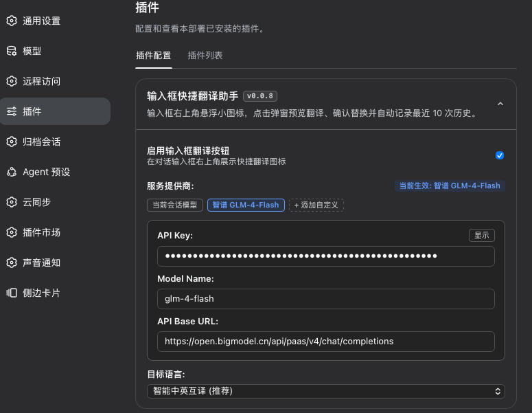
Task: Click the 服务提供商 label
Action: (170, 186)
